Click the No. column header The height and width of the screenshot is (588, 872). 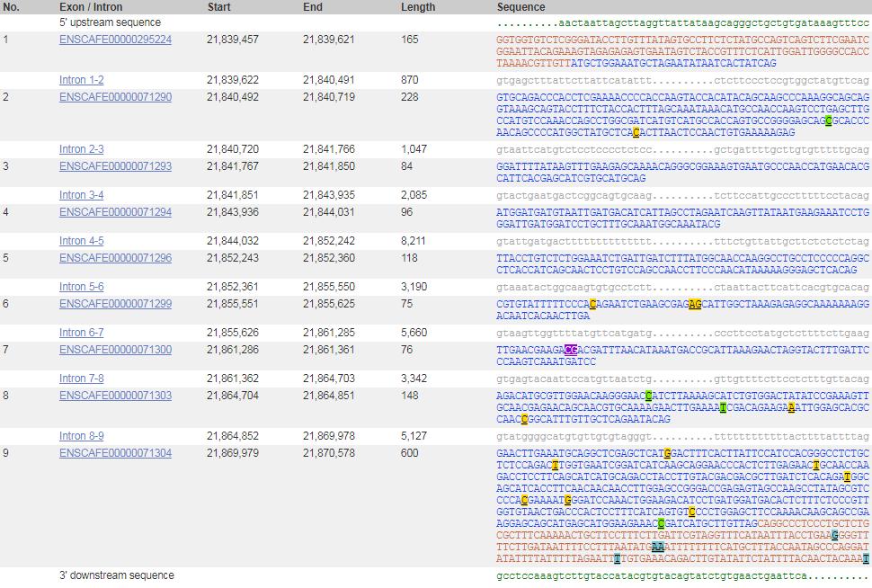pyautogui.click(x=11, y=7)
